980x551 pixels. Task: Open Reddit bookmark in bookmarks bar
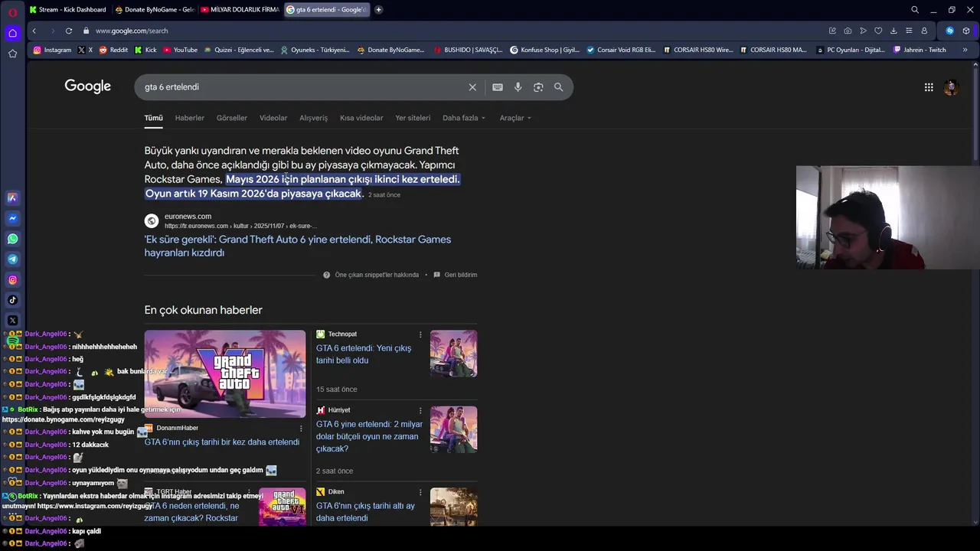tap(113, 50)
